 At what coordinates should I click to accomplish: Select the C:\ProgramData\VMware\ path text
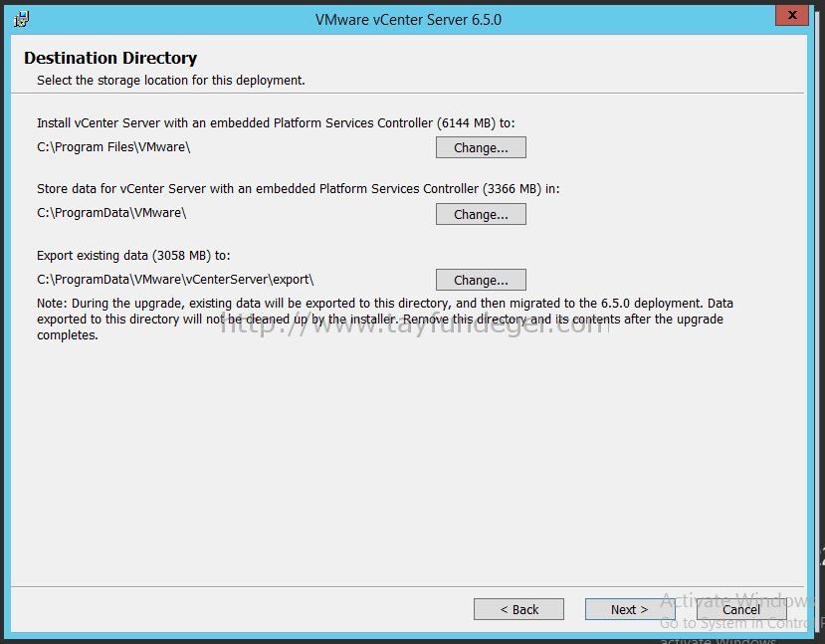point(111,213)
